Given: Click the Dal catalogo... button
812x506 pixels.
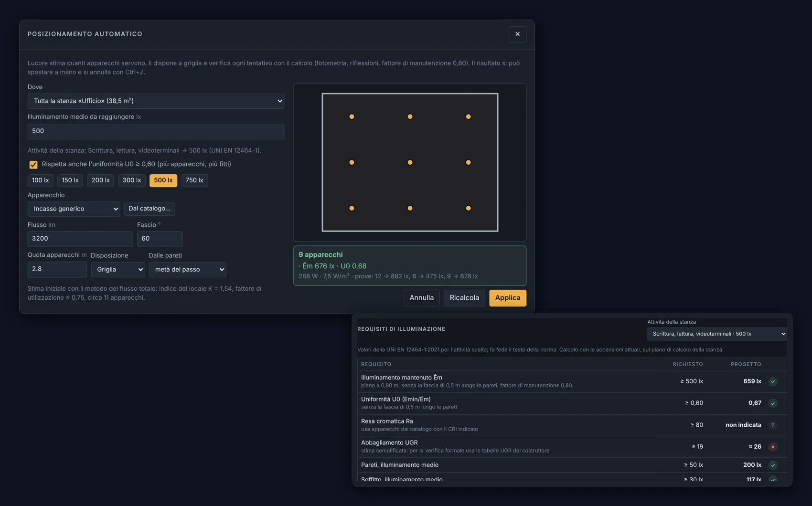Looking at the screenshot, I should 150,209.
